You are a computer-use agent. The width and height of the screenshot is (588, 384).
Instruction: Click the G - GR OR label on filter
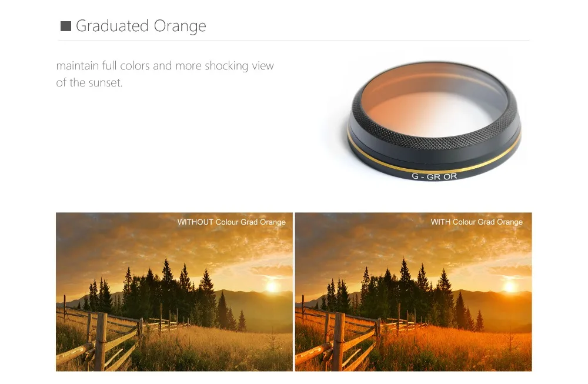435,176
